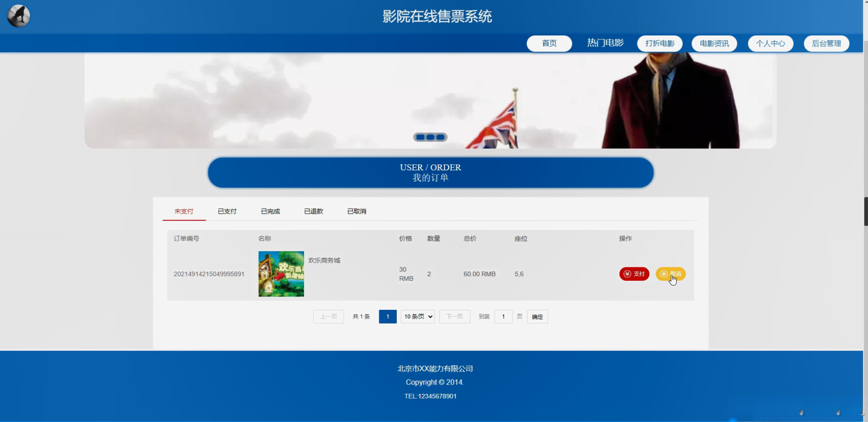The width and height of the screenshot is (868, 422).
Task: Cancel the order with 取消 button
Action: 671,274
